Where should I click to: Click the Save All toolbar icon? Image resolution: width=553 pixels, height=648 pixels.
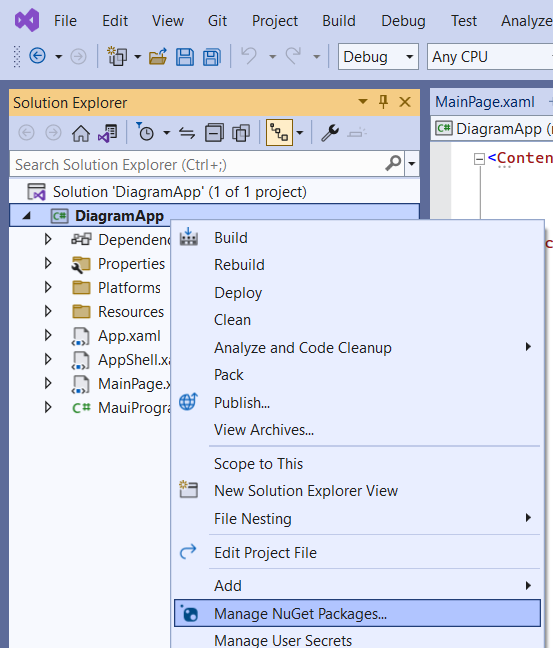click(212, 57)
